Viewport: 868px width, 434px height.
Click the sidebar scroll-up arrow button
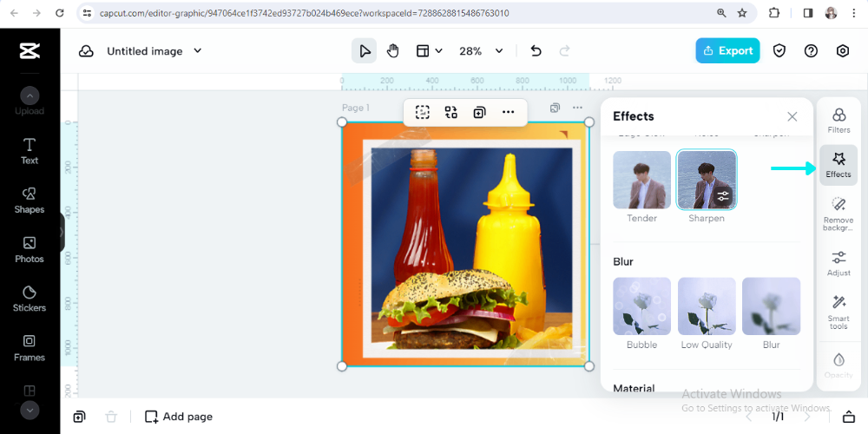[x=30, y=95]
